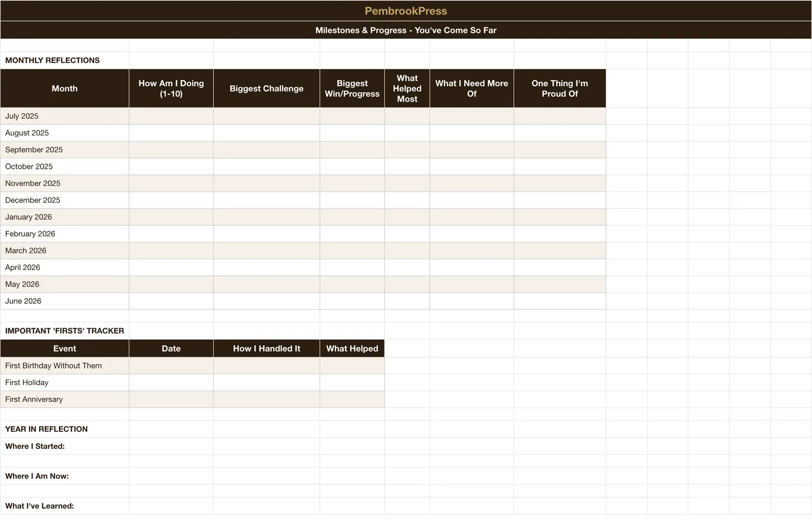Select the PembrookPress title cell
The image size is (812, 522).
point(406,11)
